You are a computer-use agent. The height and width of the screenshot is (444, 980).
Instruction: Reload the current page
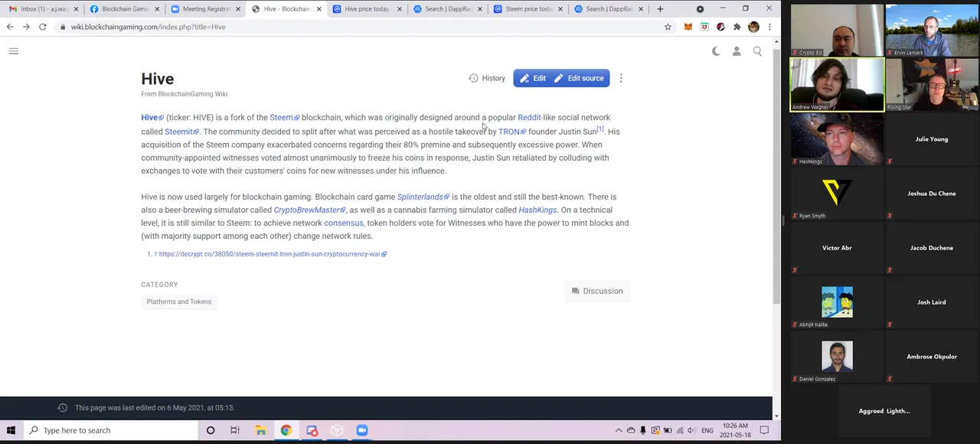pos(43,27)
